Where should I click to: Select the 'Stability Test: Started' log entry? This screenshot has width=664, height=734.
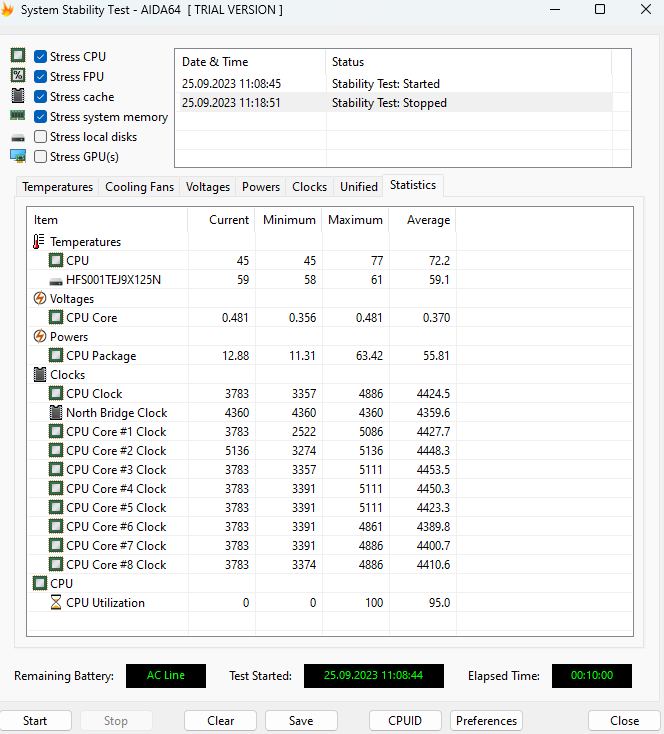394,84
